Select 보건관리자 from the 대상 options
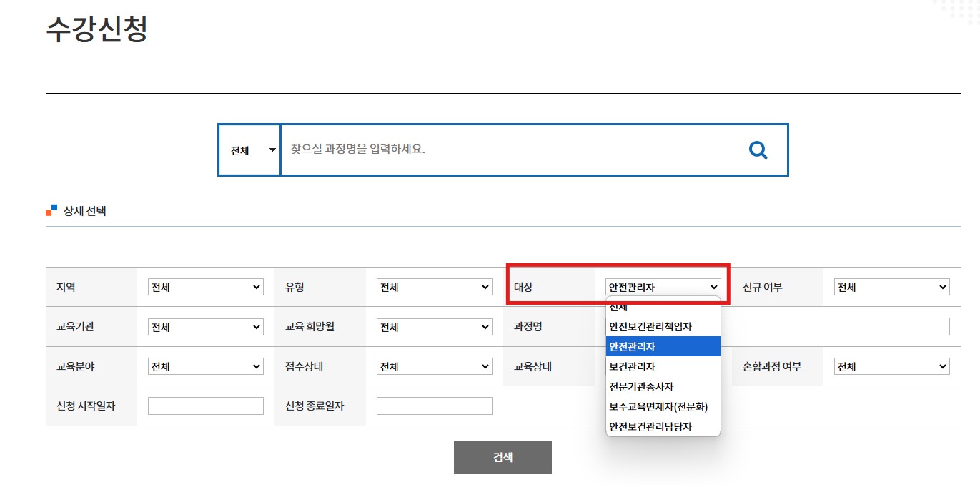Viewport: 980px width, 485px height. 663,366
